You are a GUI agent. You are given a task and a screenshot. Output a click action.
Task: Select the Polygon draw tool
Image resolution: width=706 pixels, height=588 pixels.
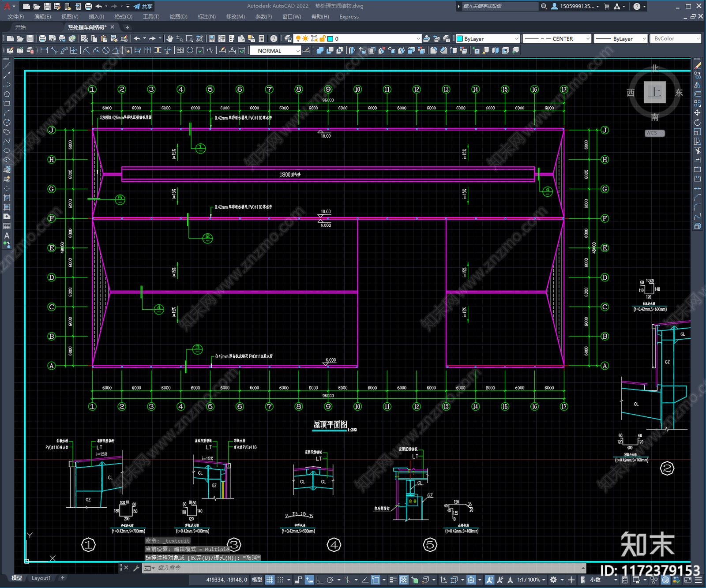(x=7, y=94)
